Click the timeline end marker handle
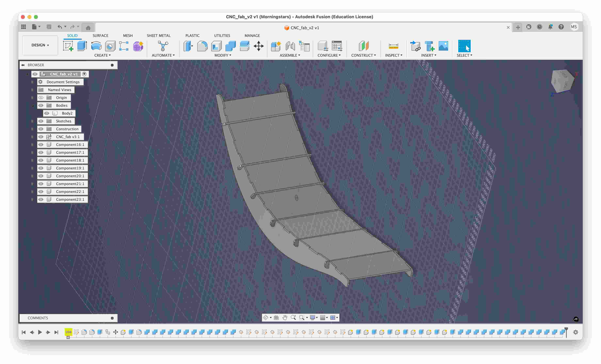The width and height of the screenshot is (601, 364). 566,332
